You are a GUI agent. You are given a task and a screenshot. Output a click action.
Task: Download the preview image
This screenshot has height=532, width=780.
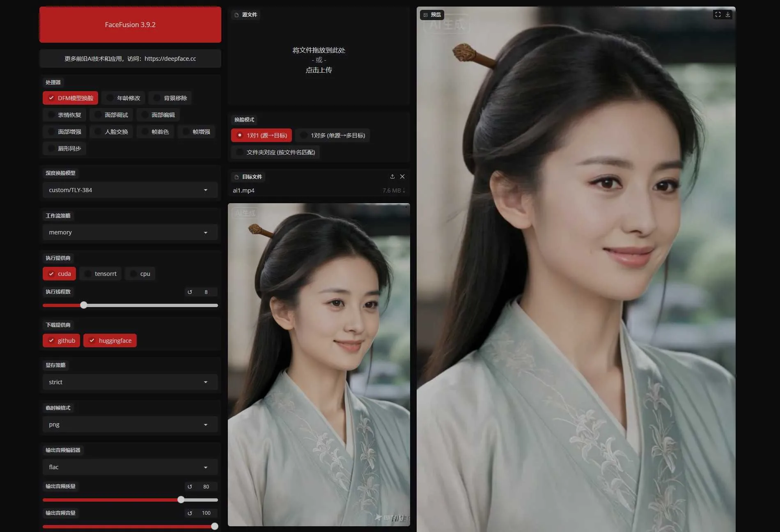click(x=728, y=14)
